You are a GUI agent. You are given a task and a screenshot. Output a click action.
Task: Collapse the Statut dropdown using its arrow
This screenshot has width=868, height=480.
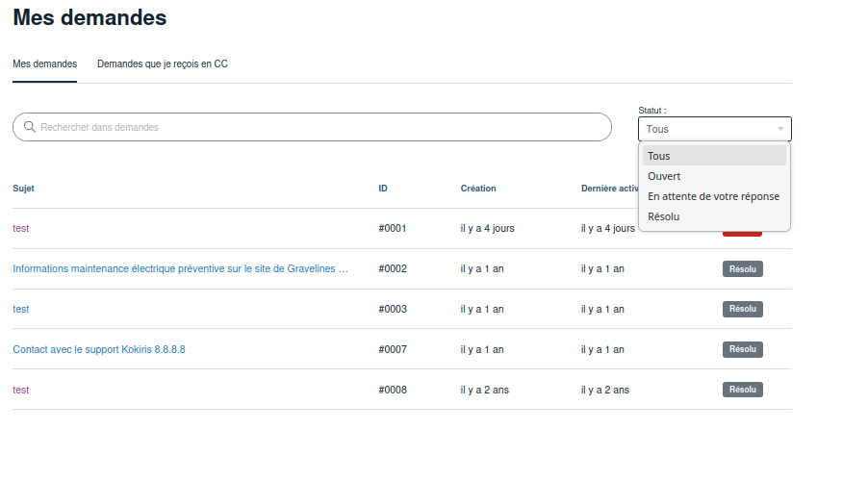(780, 129)
